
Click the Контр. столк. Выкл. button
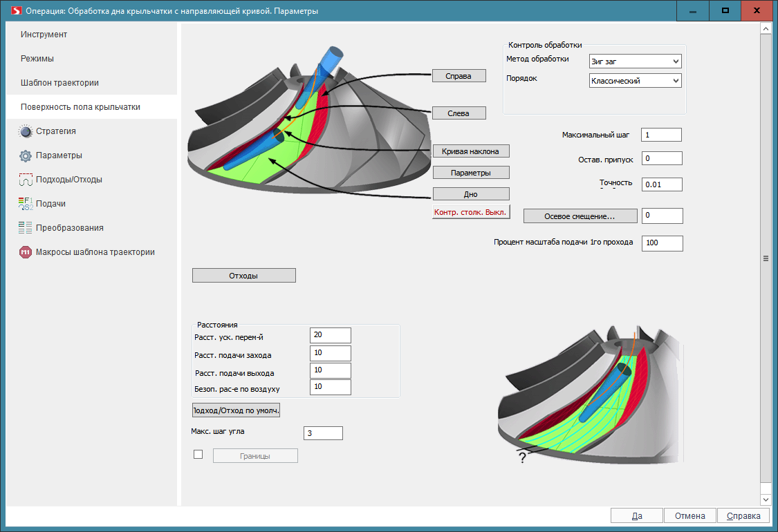pos(471,212)
